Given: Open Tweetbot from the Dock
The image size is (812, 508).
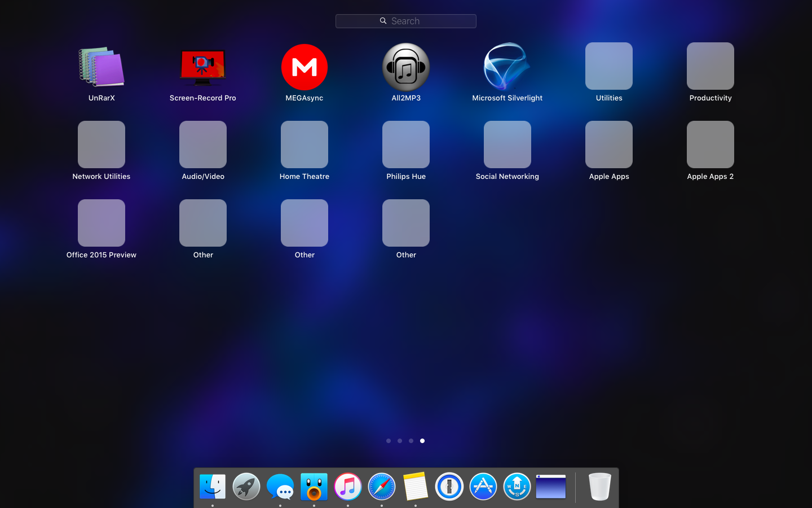Looking at the screenshot, I should [x=314, y=487].
